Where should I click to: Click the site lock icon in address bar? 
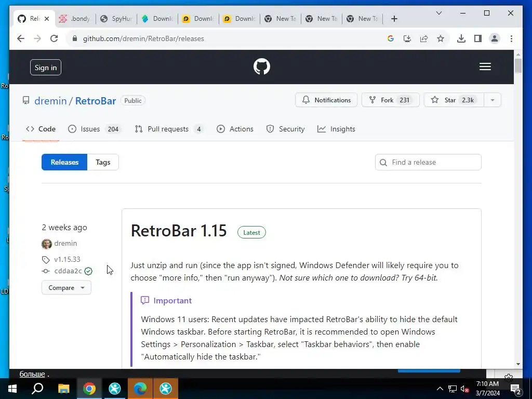click(x=75, y=38)
